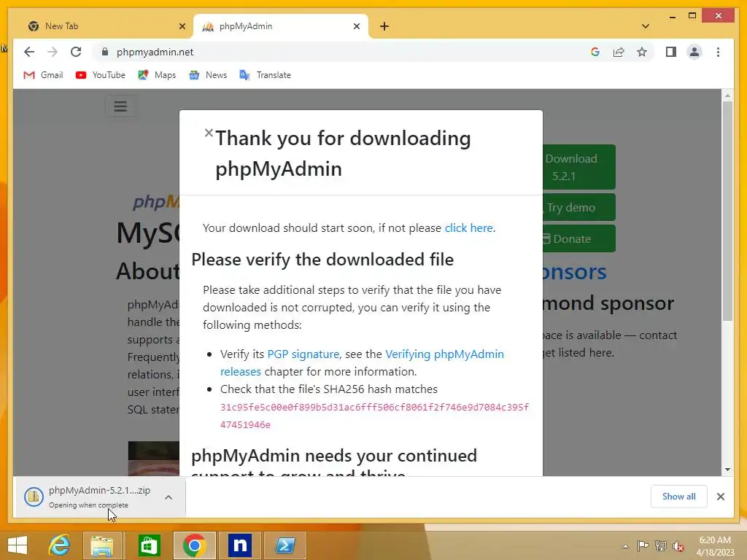Click the 'click here' download link
747x560 pixels.
pos(469,228)
